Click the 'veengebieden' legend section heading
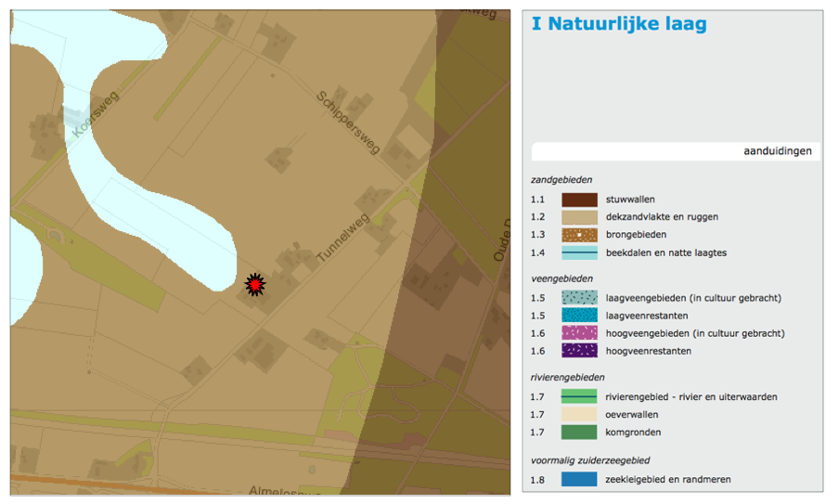The width and height of the screenshot is (839, 504). [561, 278]
